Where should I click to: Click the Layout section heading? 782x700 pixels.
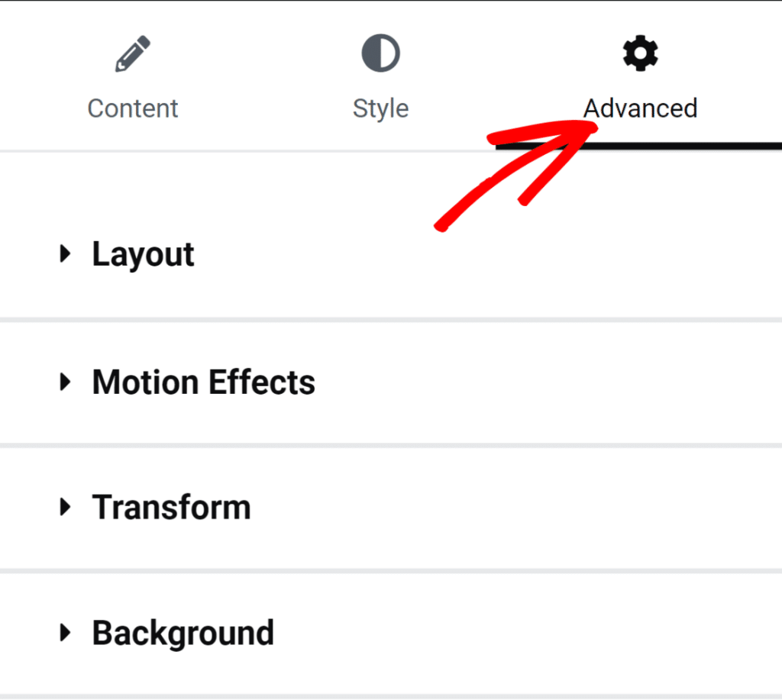[x=142, y=254]
